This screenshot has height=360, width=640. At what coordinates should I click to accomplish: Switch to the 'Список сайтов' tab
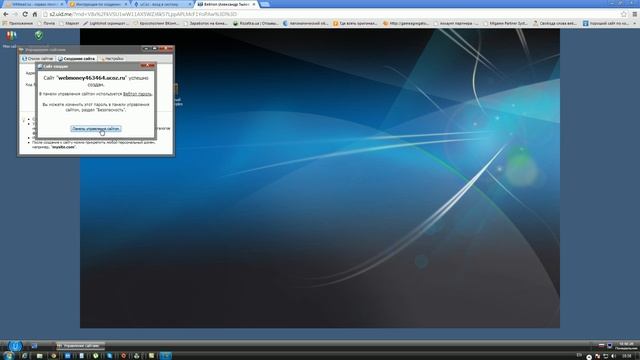[38, 59]
